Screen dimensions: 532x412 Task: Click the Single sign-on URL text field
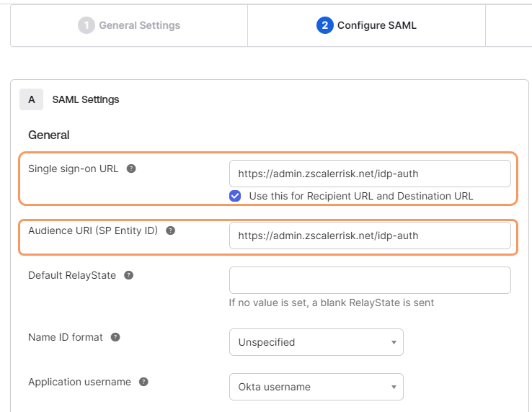(369, 174)
